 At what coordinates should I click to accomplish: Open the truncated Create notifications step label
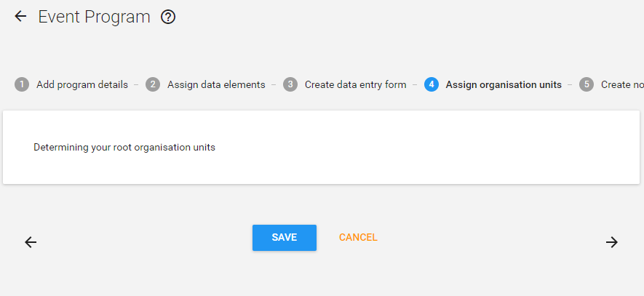(x=621, y=84)
